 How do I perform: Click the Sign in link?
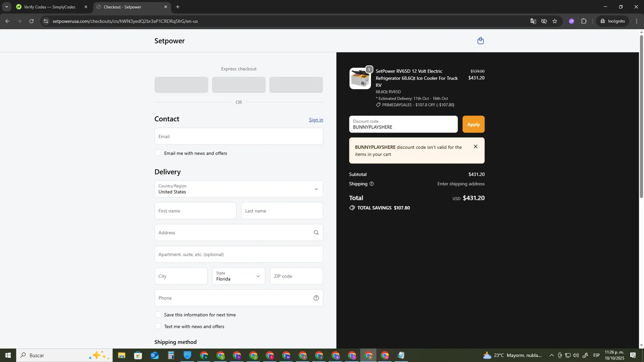[x=316, y=120]
